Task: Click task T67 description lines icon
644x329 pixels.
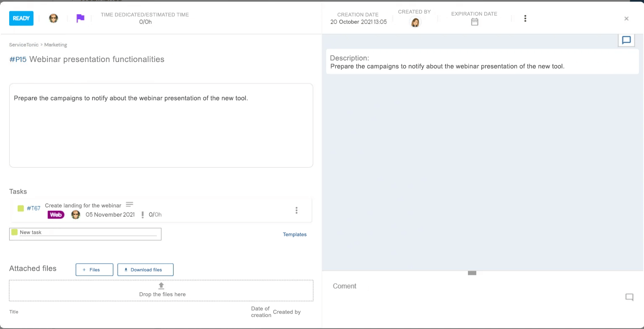Action: coord(130,205)
